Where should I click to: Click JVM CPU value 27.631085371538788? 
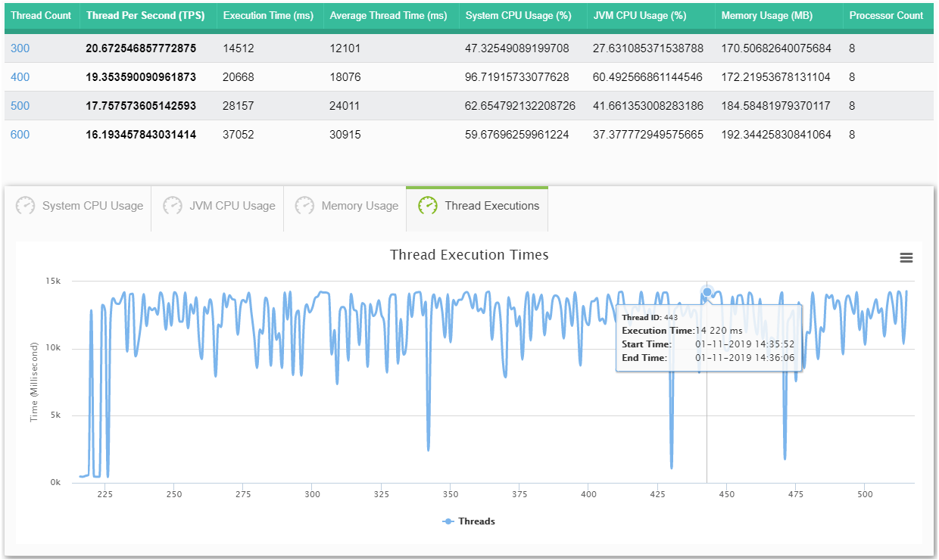[648, 48]
